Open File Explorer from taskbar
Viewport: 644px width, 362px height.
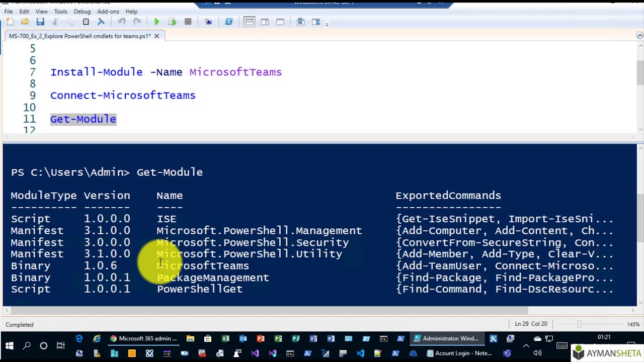(190, 339)
